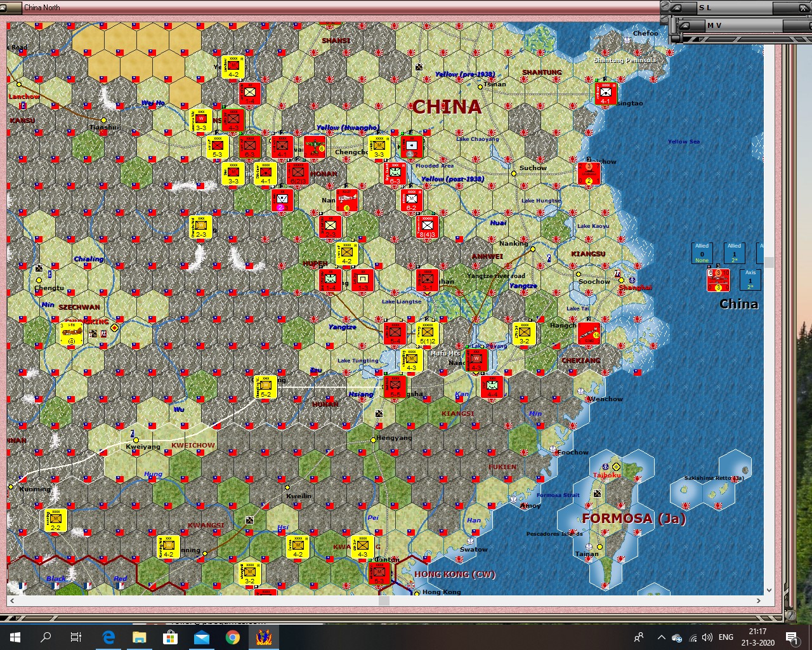Open Google Chrome from the taskbar

click(x=233, y=637)
